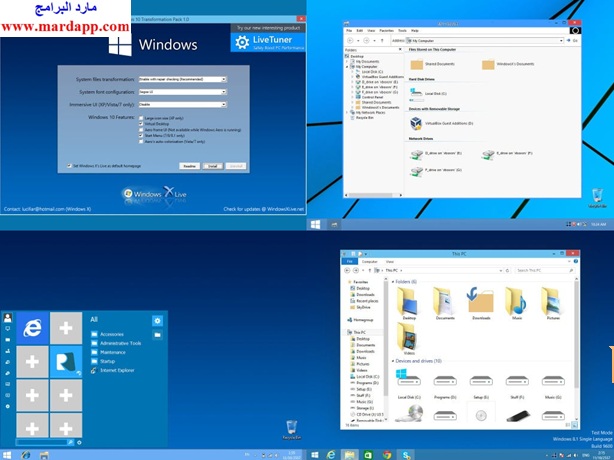Click the Go button beside address bar
Viewport: 614px width, 460px height.
coord(572,41)
